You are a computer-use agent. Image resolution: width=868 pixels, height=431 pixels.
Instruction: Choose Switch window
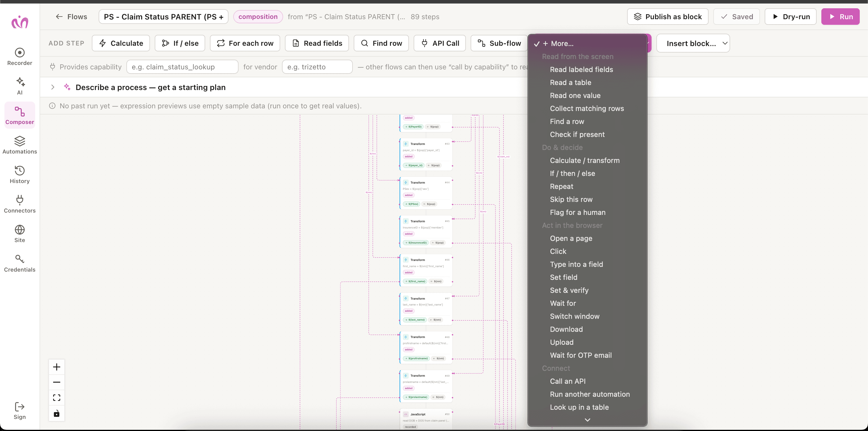(587, 316)
